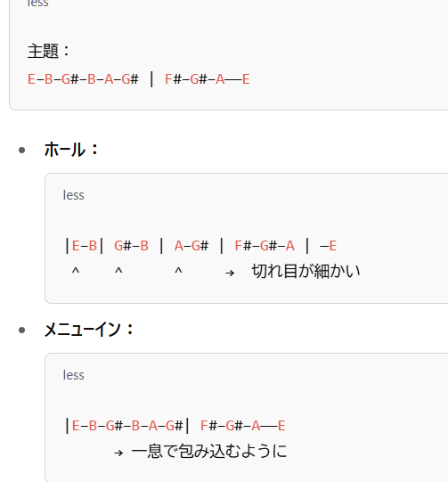
Task: Click the G#–B segment in the ホール line
Action: pos(132,246)
